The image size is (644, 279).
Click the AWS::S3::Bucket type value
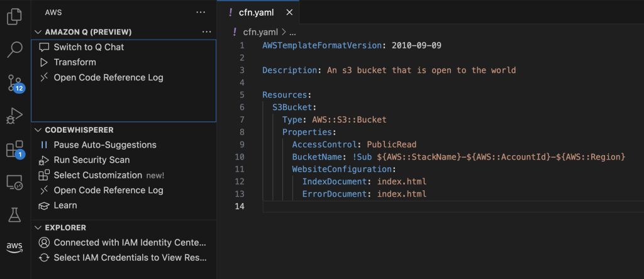pyautogui.click(x=349, y=120)
